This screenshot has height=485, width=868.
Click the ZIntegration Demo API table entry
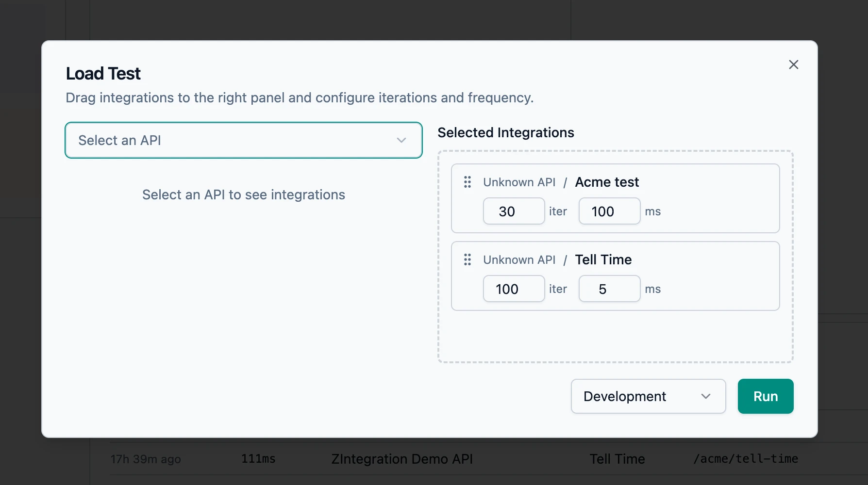tap(401, 458)
